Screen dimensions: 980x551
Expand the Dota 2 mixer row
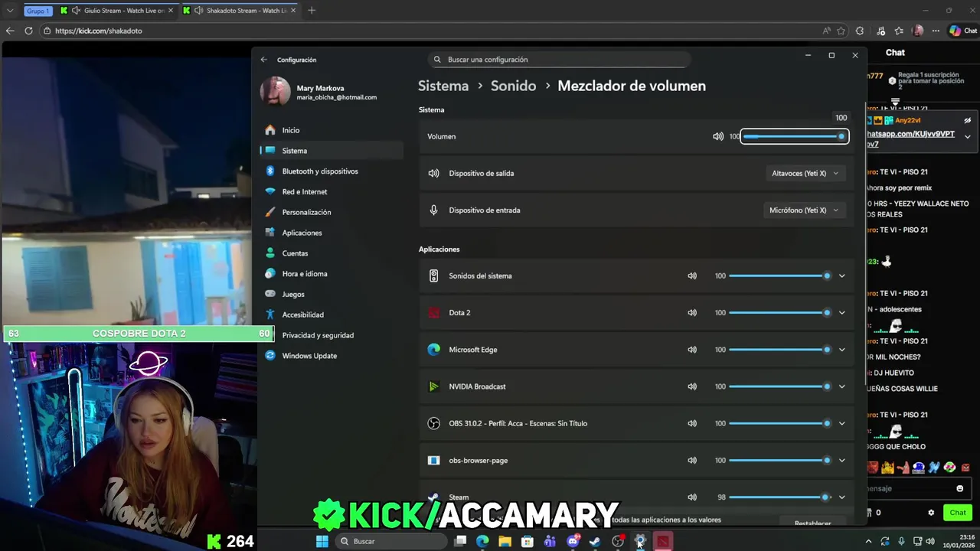(x=841, y=312)
